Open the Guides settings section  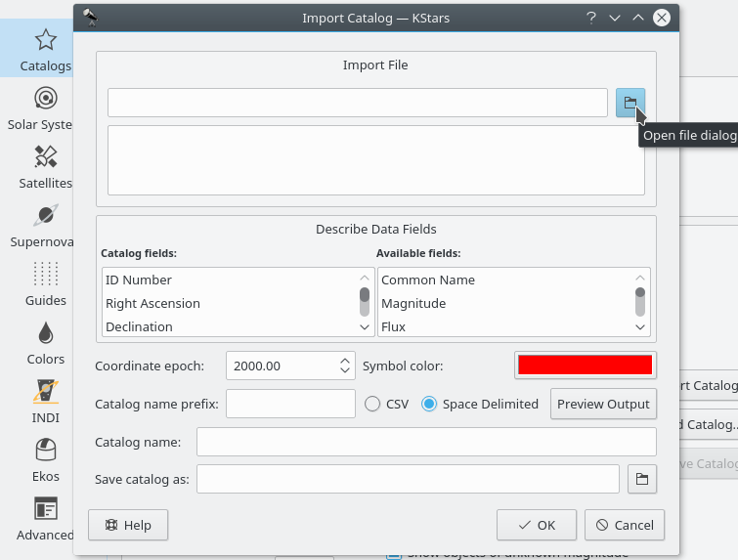point(45,283)
